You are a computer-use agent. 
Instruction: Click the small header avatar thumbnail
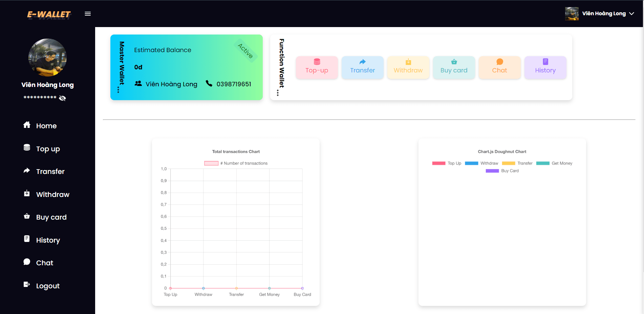pos(572,14)
